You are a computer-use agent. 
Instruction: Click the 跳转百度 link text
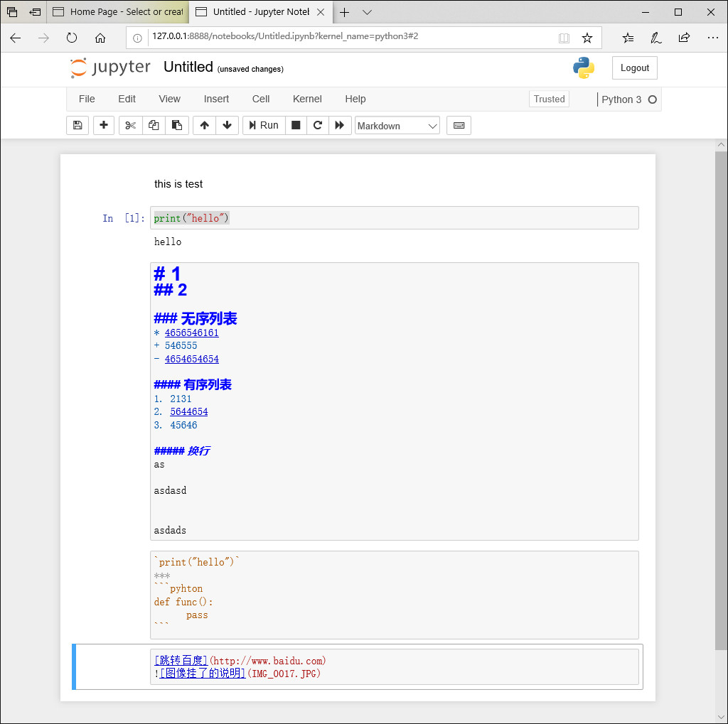181,661
